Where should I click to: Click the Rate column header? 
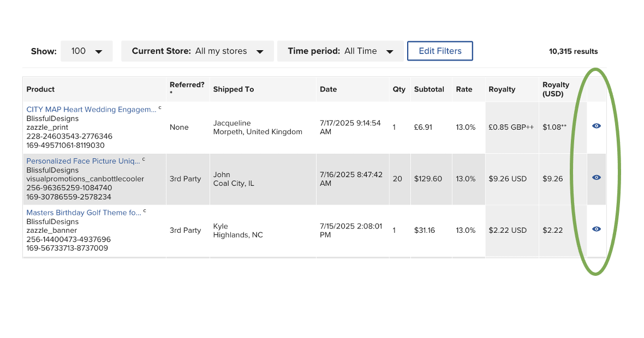tap(464, 89)
